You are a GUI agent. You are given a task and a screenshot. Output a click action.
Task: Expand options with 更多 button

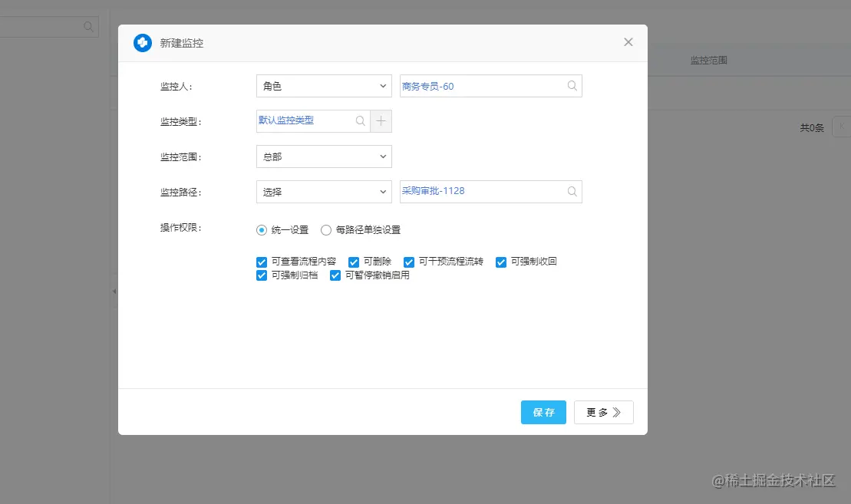pos(603,412)
